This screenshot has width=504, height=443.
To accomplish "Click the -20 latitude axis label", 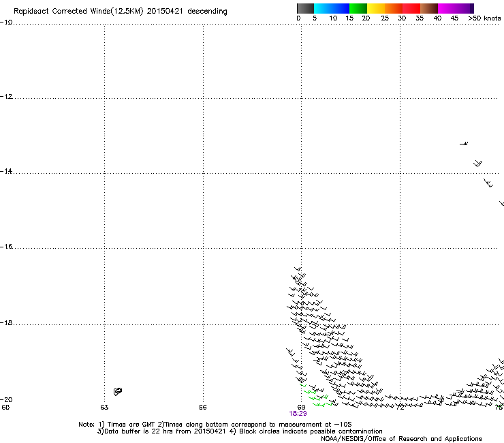I will click(x=6, y=399).
